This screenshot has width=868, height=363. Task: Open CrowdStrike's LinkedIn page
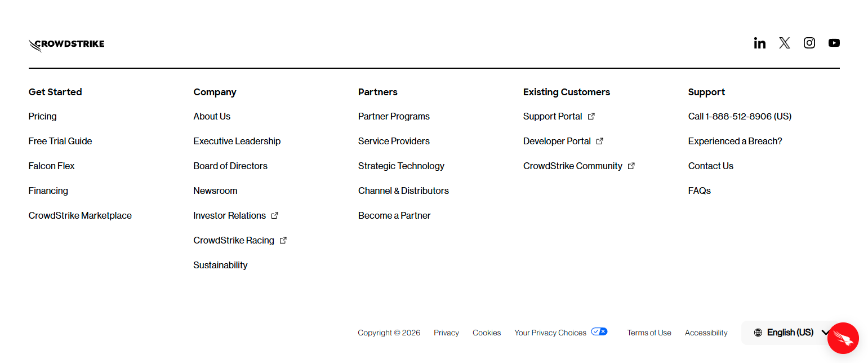pyautogui.click(x=759, y=42)
